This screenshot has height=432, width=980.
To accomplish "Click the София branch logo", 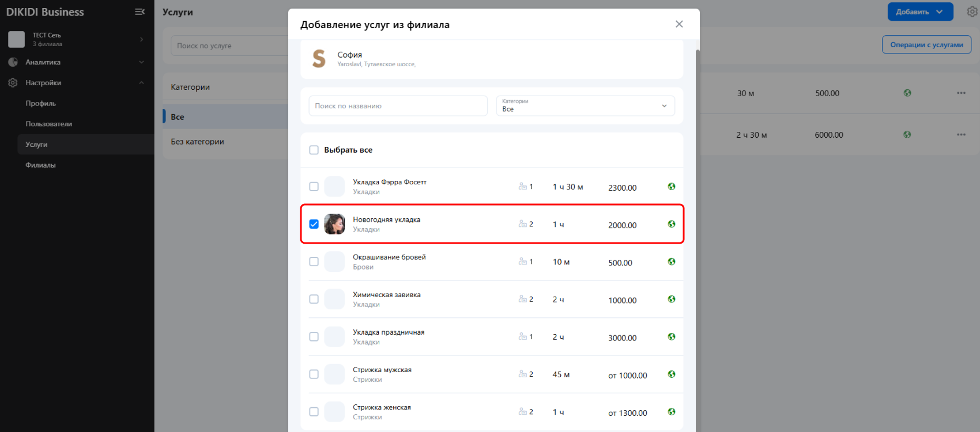I will click(319, 59).
